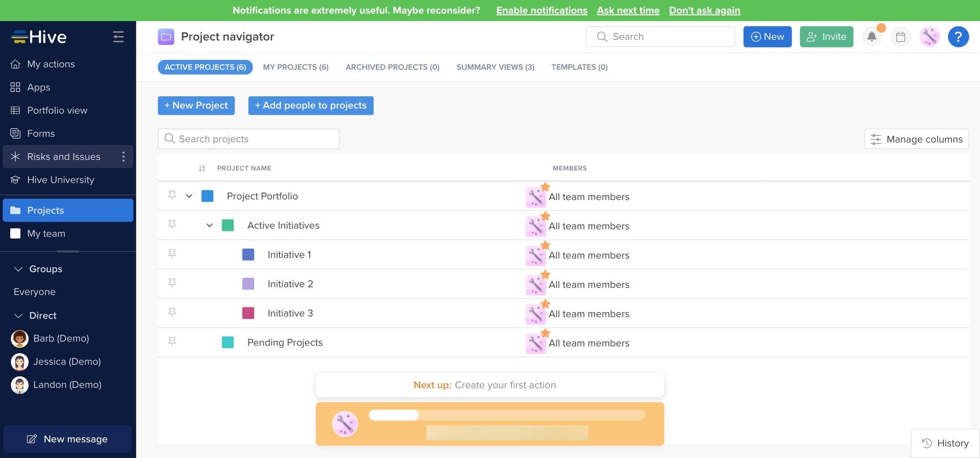
Task: Open the user profile avatar menu
Action: click(x=929, y=37)
